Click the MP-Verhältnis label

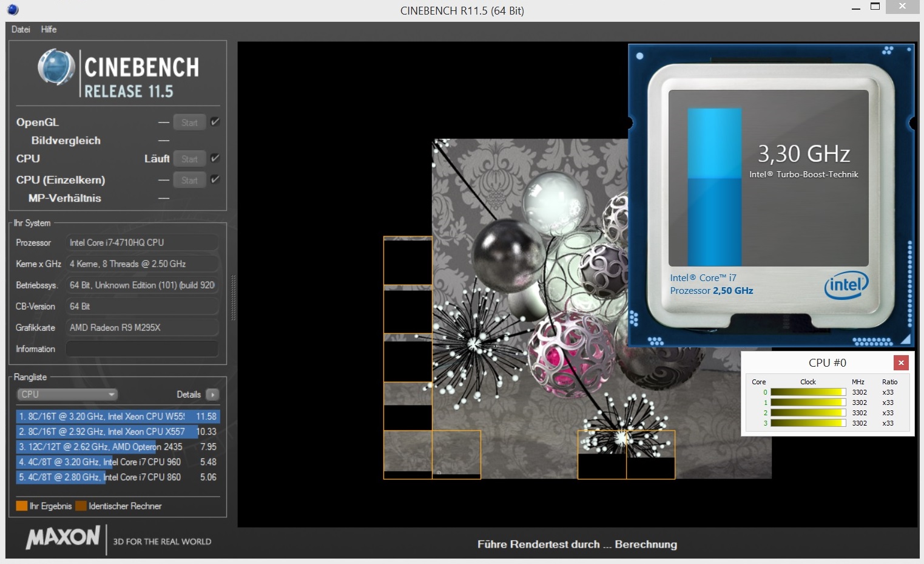pos(65,198)
